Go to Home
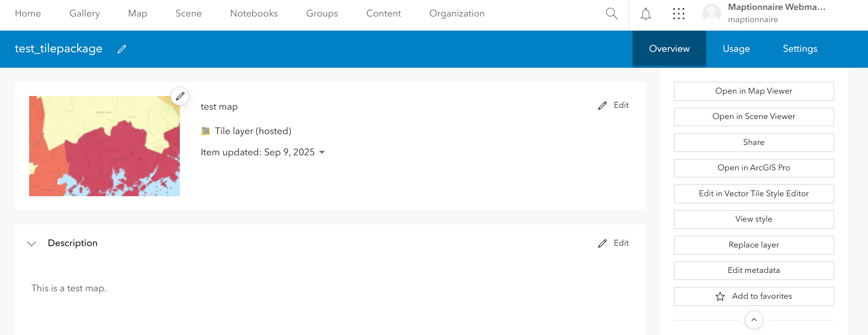The width and height of the screenshot is (868, 335). [x=28, y=14]
